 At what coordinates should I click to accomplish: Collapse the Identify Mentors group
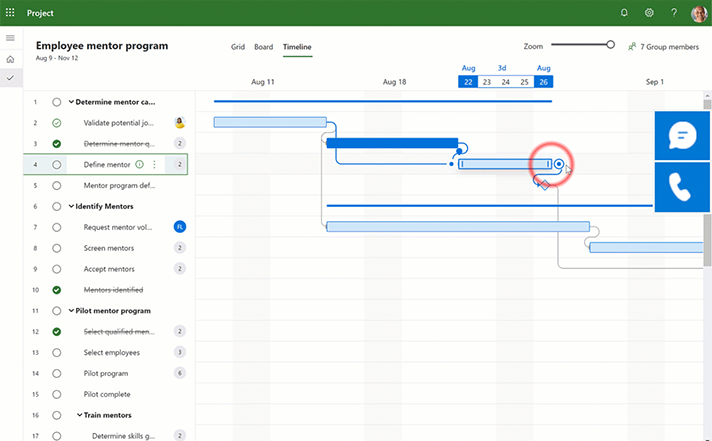(71, 207)
